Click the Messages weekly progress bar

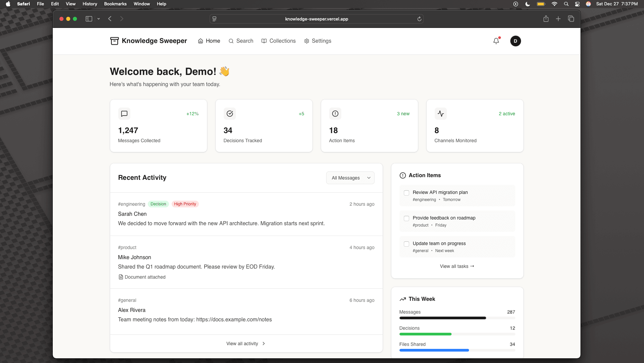[x=457, y=318]
